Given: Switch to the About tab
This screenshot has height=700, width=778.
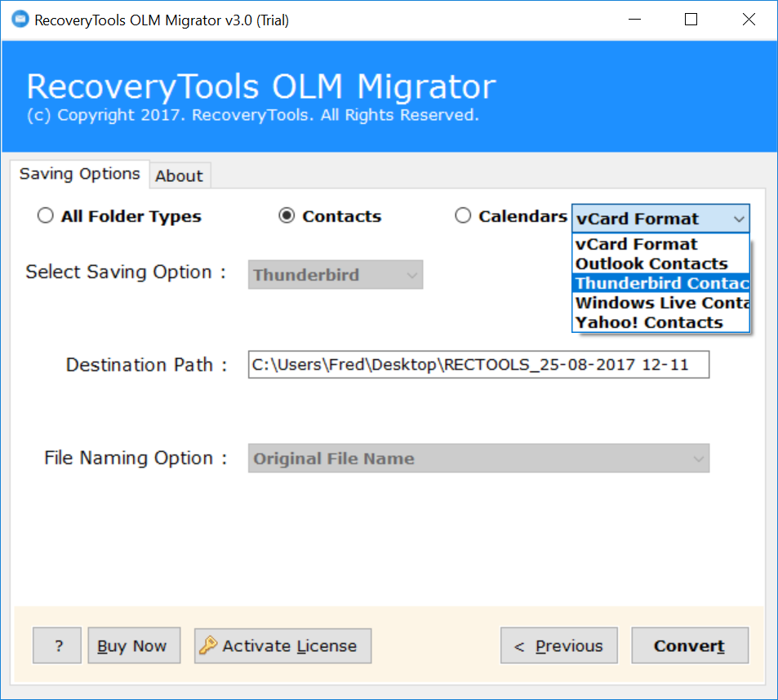Looking at the screenshot, I should [x=180, y=176].
